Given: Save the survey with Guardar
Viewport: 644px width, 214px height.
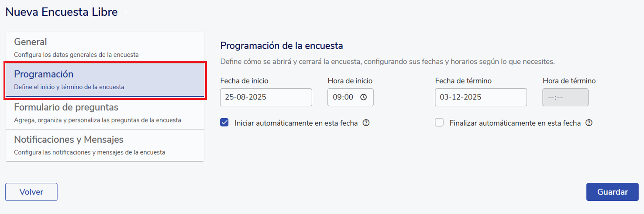Looking at the screenshot, I should tap(612, 192).
